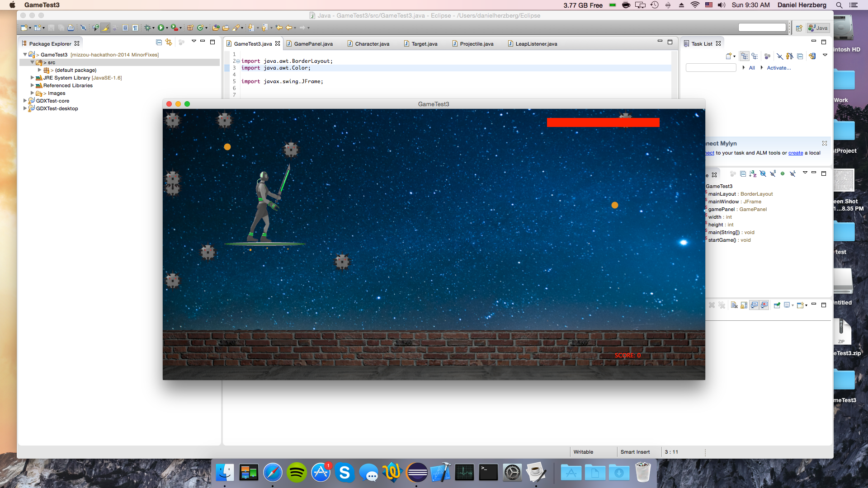Click the Print toolbar icon
The image size is (868, 488).
(71, 28)
